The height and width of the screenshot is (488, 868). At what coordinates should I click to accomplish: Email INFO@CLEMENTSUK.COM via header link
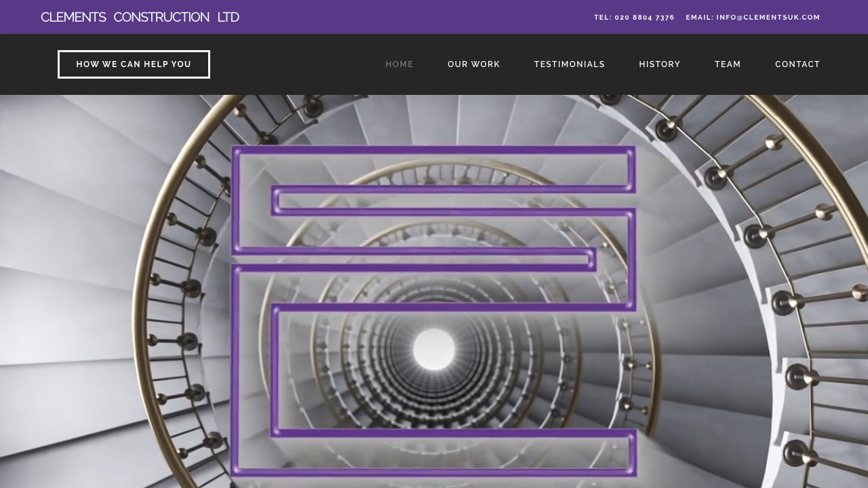pyautogui.click(x=753, y=16)
